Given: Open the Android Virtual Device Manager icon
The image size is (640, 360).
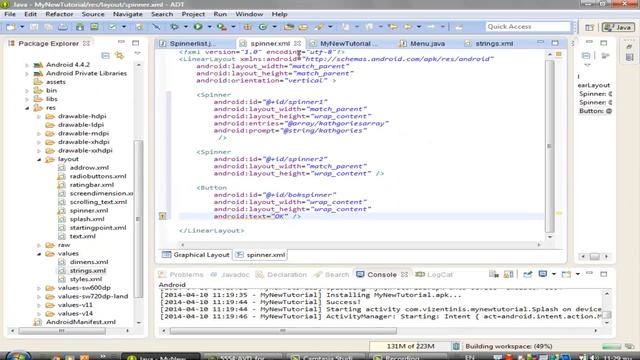Looking at the screenshot, I should [x=94, y=27].
